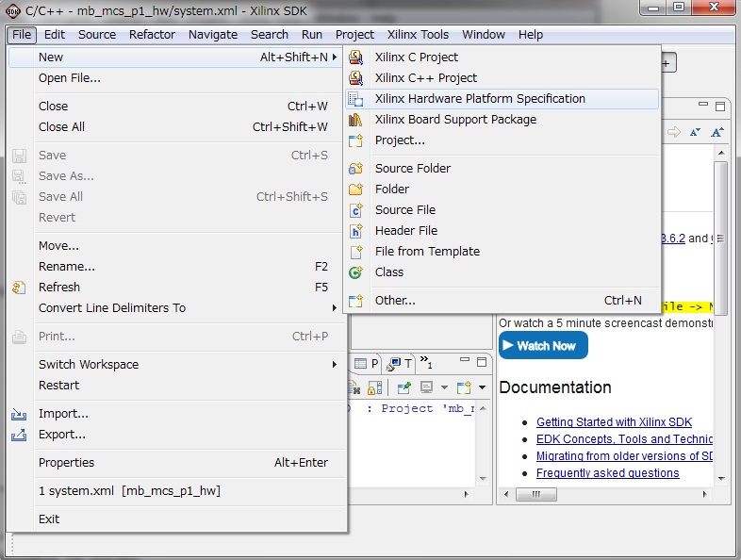Click the Refresh icon in File menu
Screen dimensions: 741x560
tap(19, 288)
